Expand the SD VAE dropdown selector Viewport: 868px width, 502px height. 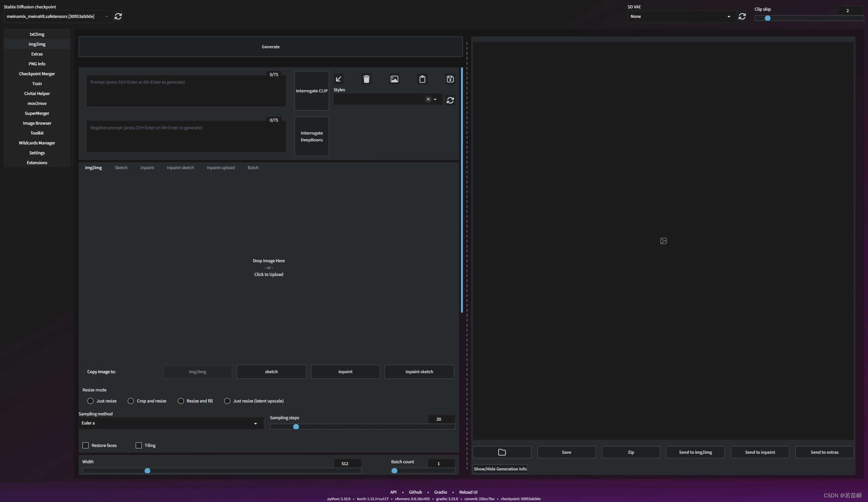pos(679,16)
